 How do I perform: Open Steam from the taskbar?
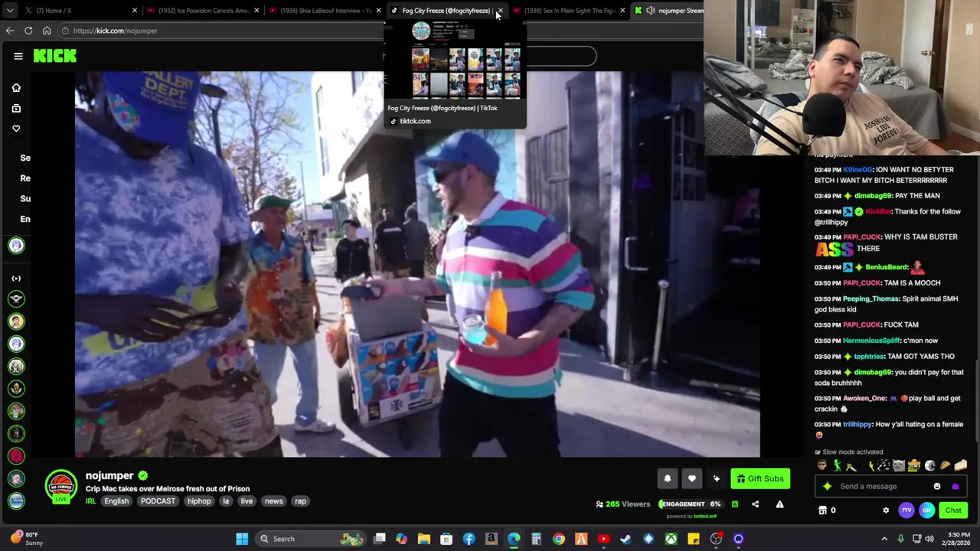point(626,539)
